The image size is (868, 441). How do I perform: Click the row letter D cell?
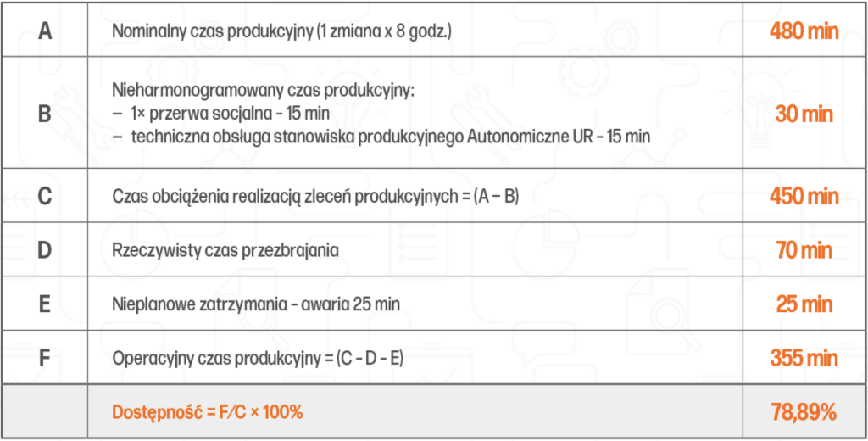click(45, 250)
